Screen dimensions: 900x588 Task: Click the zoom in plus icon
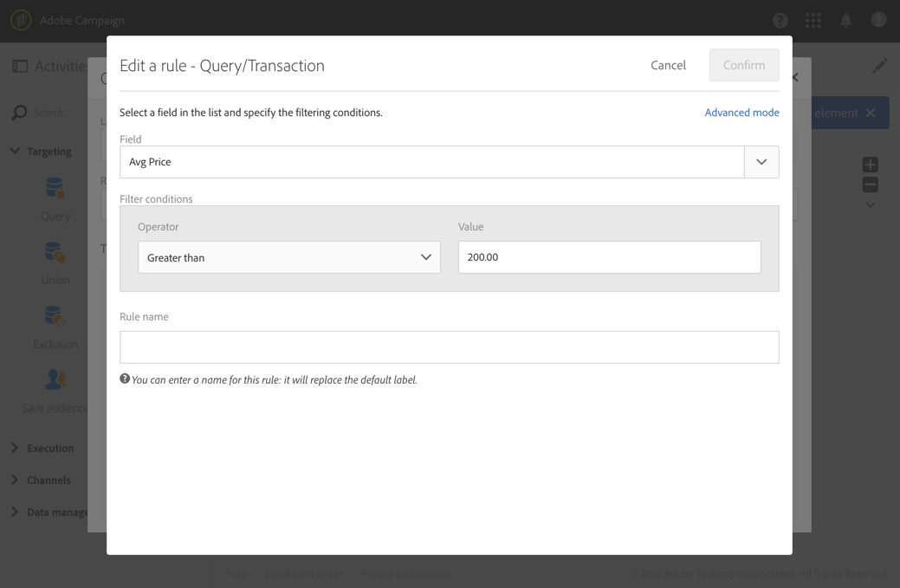click(x=870, y=165)
